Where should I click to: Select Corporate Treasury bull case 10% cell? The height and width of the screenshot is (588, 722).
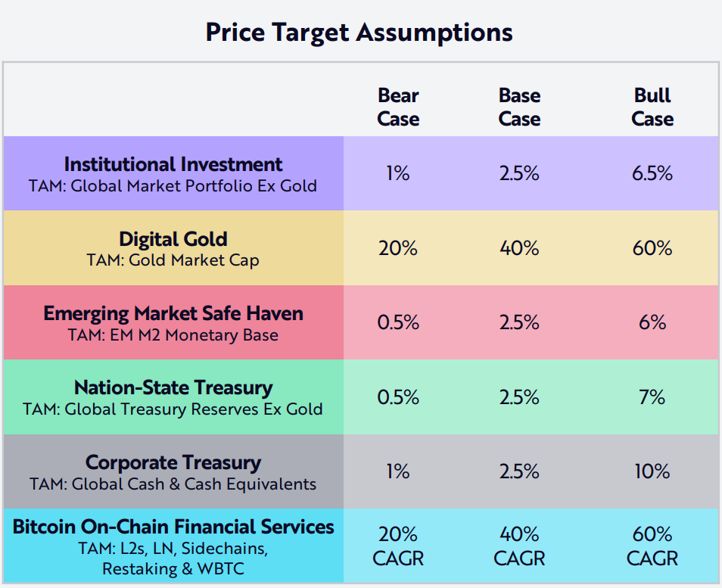[x=652, y=471]
